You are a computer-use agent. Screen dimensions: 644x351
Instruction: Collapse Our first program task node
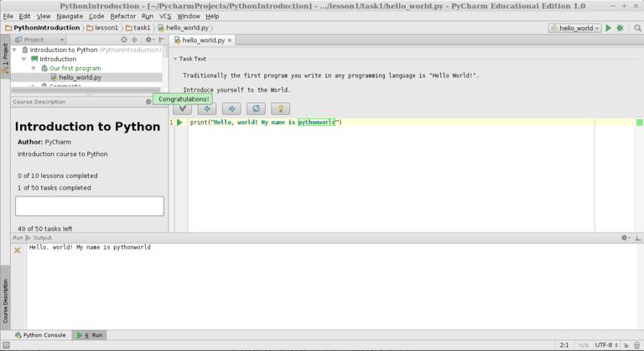[34, 68]
